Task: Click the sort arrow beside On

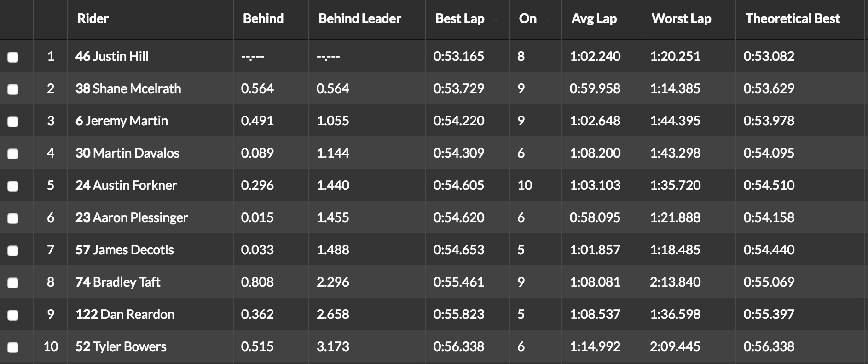Action: point(547,20)
